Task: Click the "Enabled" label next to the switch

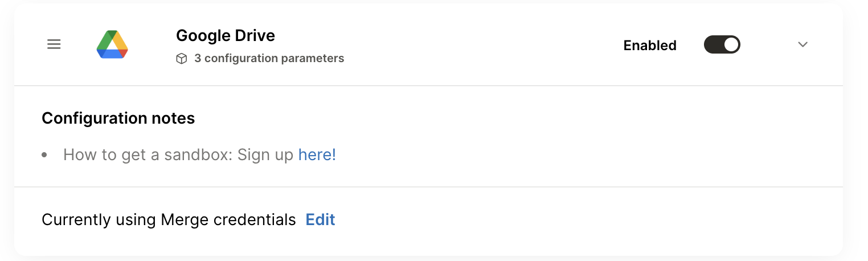Action: tap(650, 46)
